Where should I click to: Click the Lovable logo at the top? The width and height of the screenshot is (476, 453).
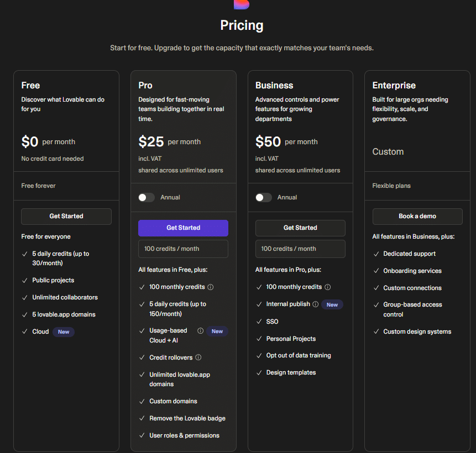pos(242,4)
